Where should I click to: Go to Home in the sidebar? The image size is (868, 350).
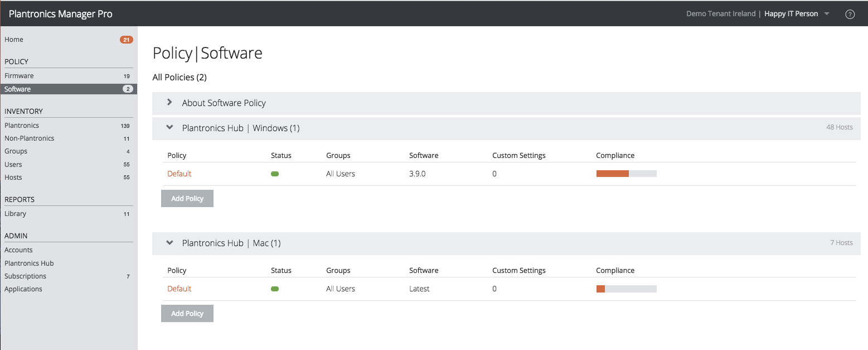[x=14, y=40]
